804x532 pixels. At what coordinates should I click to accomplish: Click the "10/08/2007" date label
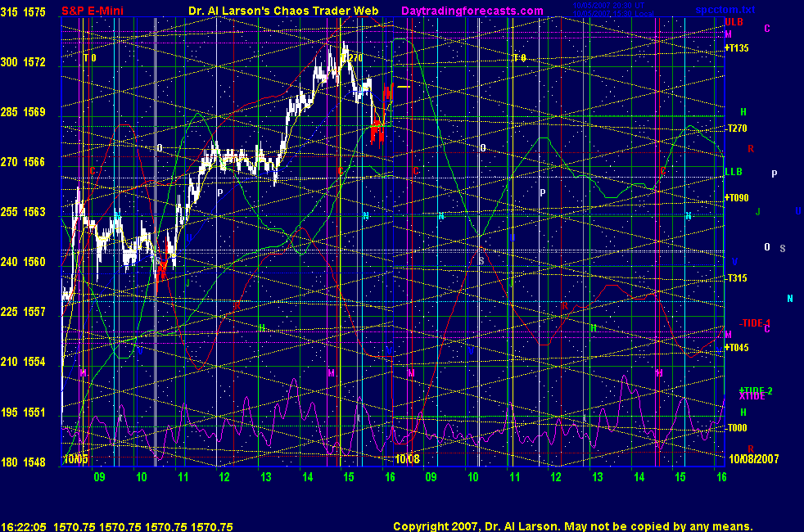pyautogui.click(x=754, y=458)
